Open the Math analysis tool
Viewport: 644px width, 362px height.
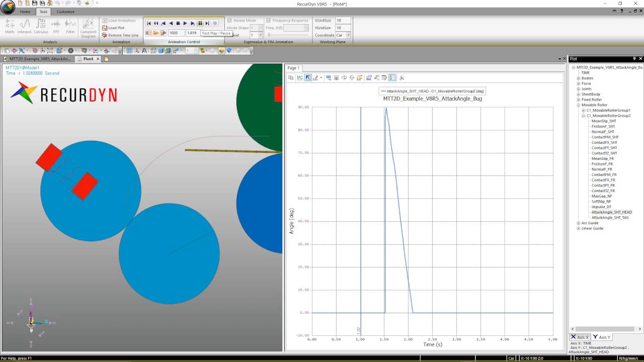click(x=10, y=26)
